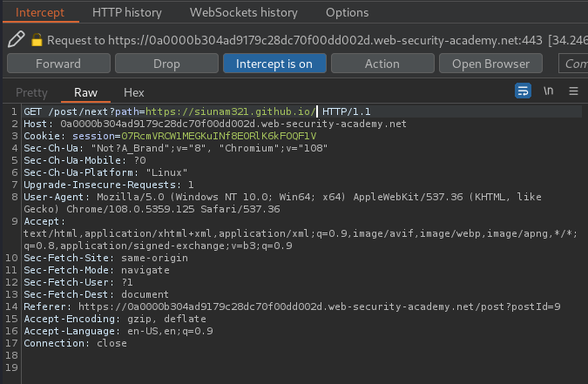Click the Host header line
The image size is (588, 384).
tap(215, 124)
